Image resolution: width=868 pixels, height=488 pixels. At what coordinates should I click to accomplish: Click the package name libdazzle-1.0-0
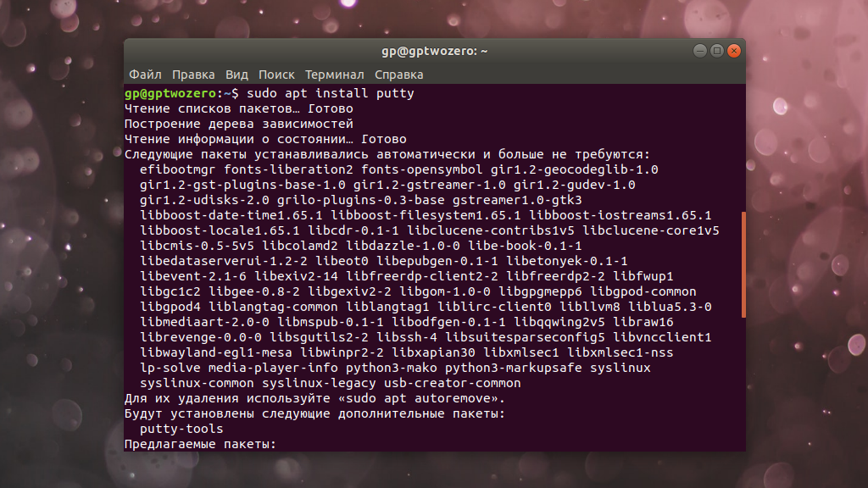(403, 246)
